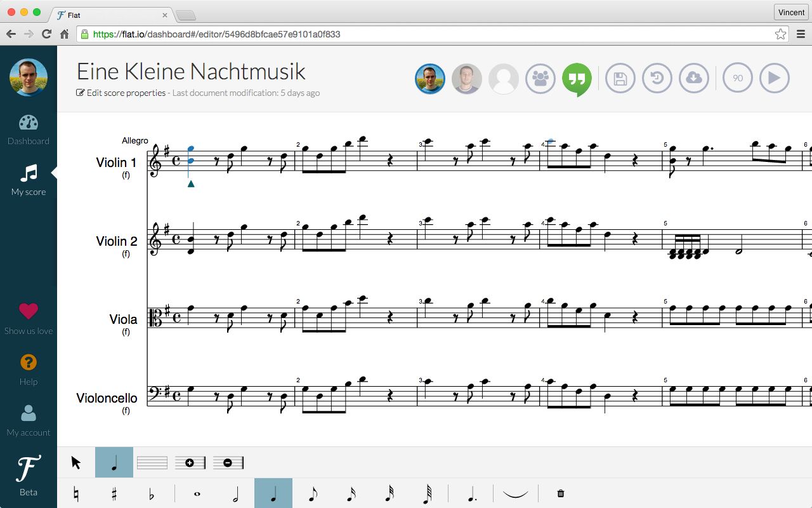
Task: Select the Violin 2 staff label
Action: point(117,241)
